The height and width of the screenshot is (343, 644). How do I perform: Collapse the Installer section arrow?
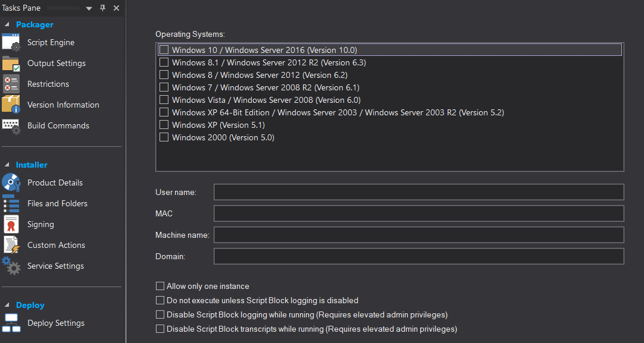tap(7, 165)
